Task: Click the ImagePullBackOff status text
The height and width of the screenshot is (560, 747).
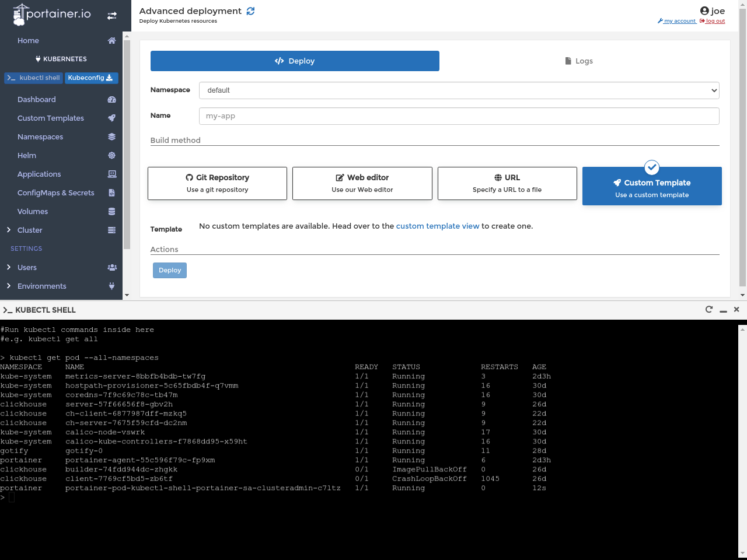Action: click(430, 470)
